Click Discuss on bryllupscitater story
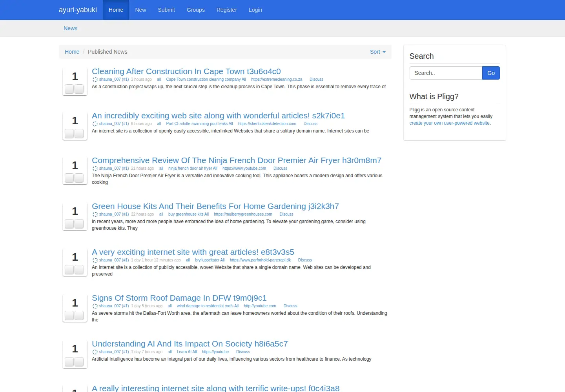Viewport: 565px width, 392px height. pos(305,260)
